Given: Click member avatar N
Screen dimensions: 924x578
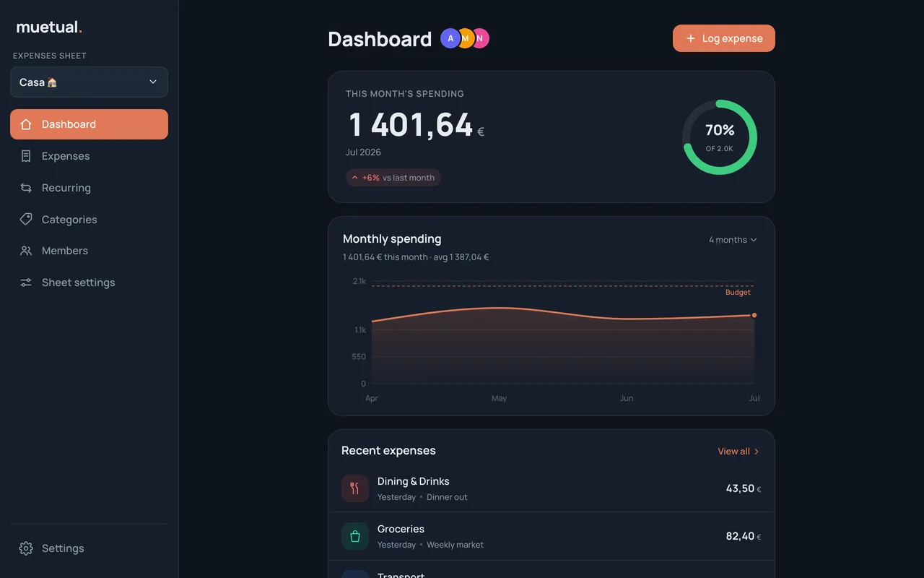Looking at the screenshot, I should pos(481,38).
